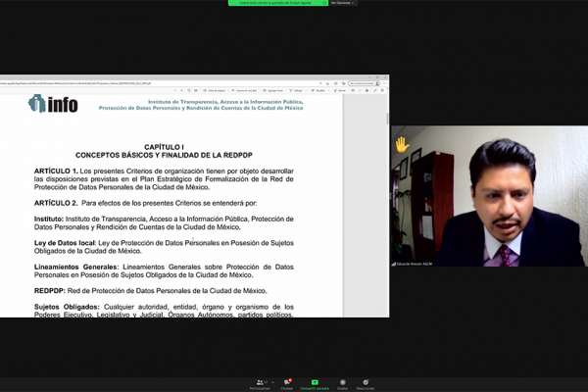
Task: Select the Borrar eraser tool
Action: [340, 90]
